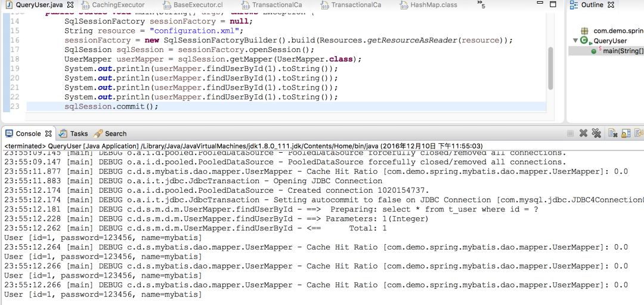Maximize the editor area

coord(553,5)
